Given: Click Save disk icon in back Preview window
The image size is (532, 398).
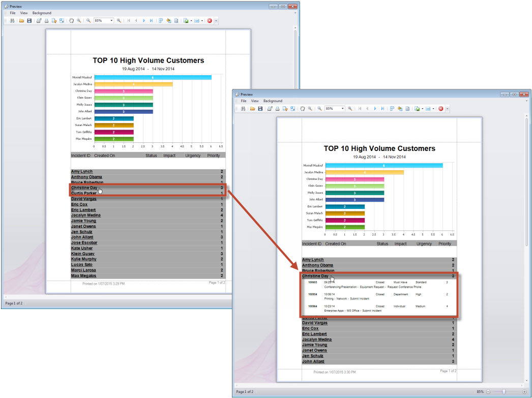Looking at the screenshot, I should tap(29, 21).
